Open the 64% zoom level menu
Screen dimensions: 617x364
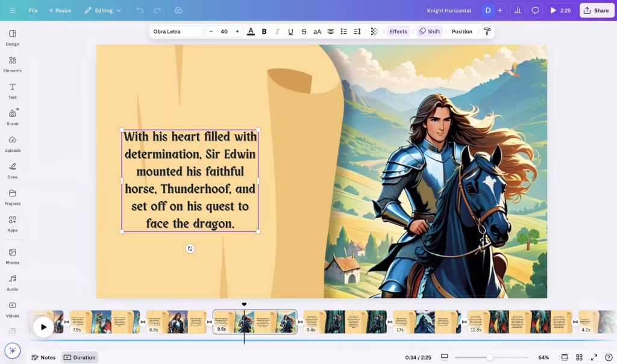543,357
